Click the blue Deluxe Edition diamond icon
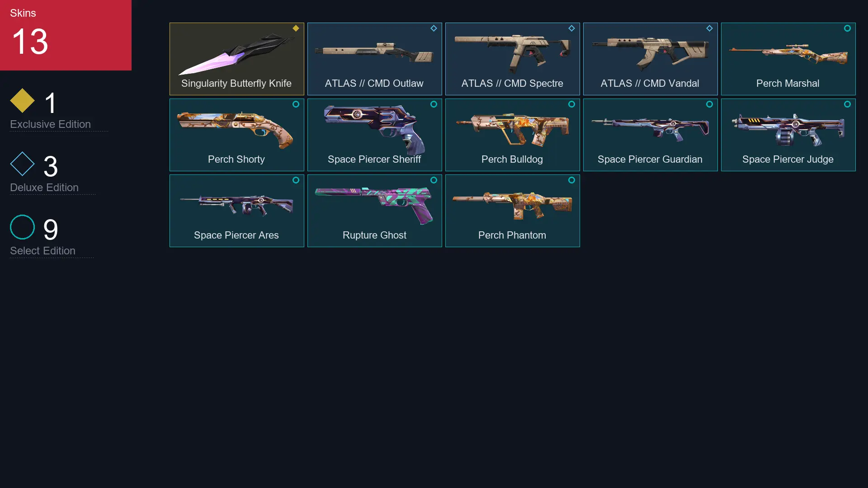Screen dimensions: 868x488 click(x=22, y=164)
